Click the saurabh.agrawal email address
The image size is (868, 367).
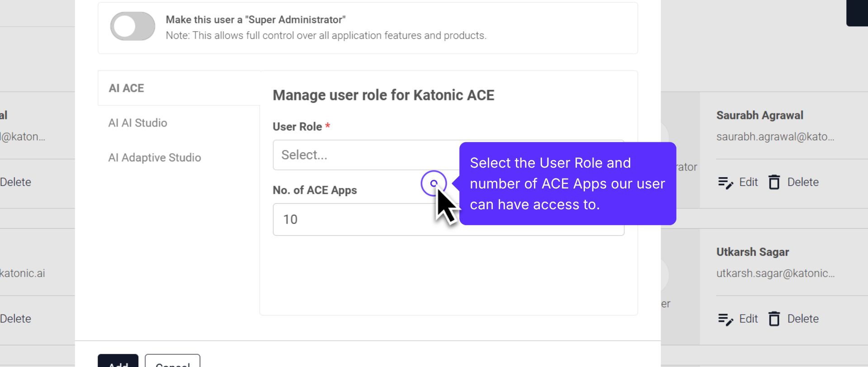(775, 137)
